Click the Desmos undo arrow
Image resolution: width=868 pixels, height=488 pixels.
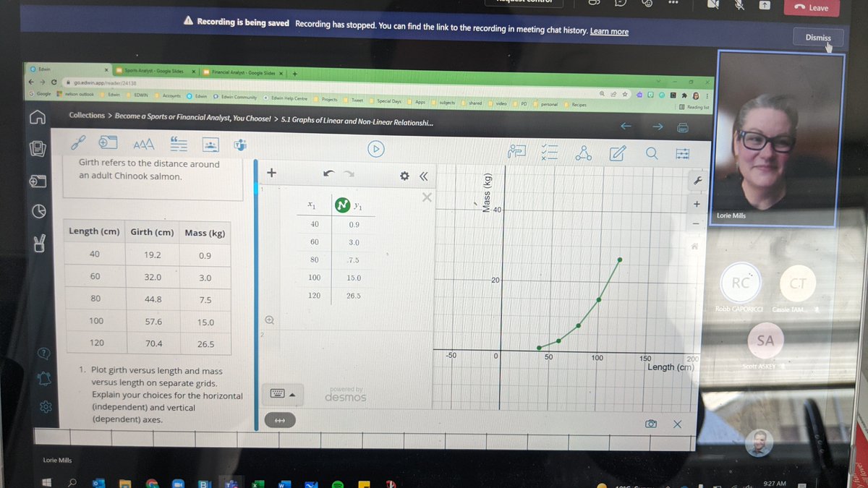(330, 174)
